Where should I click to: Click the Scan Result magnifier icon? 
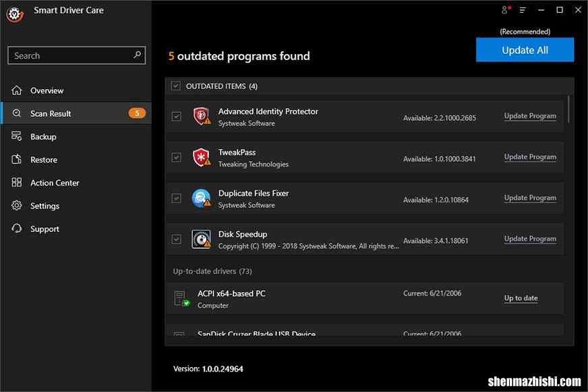(16, 113)
